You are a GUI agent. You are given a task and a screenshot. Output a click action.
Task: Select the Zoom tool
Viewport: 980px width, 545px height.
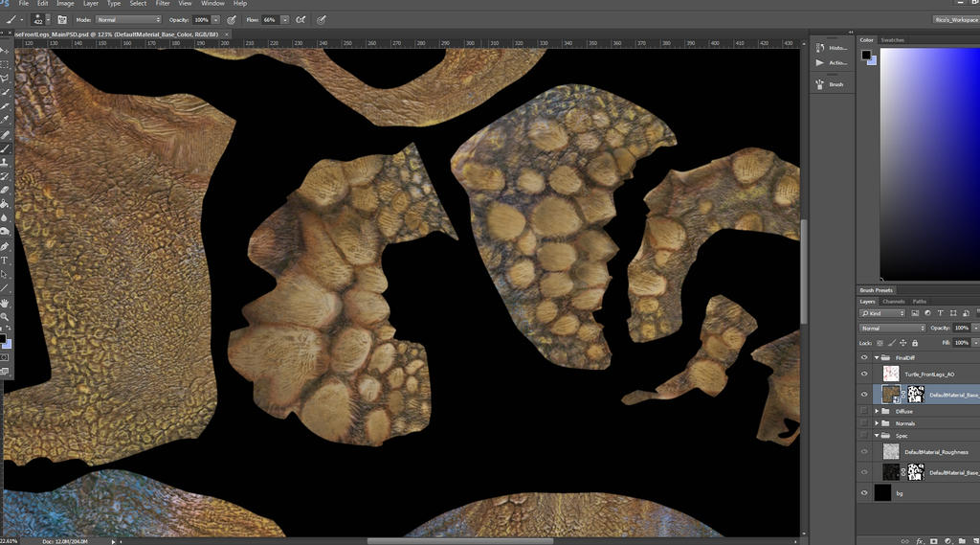[5, 317]
